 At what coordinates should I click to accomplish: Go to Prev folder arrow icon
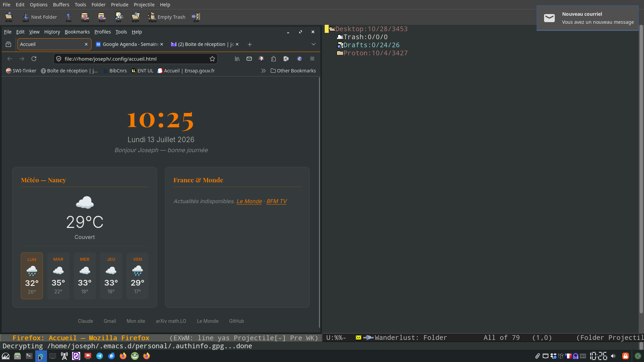pos(68,17)
